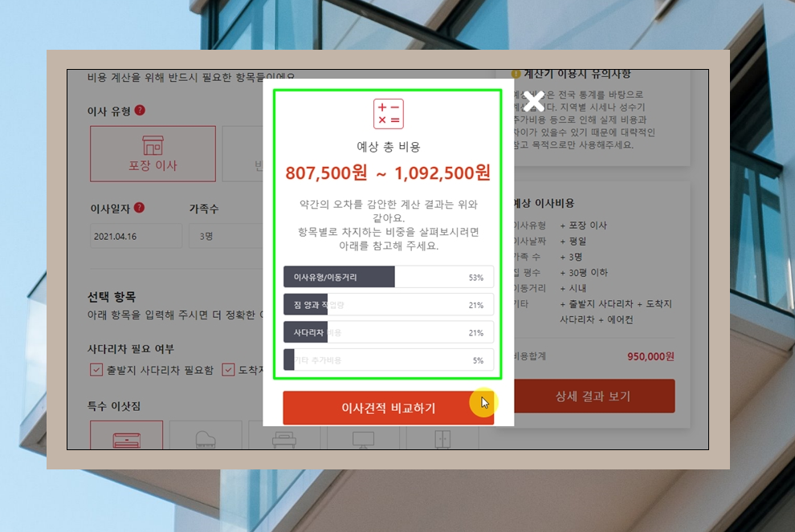
Task: Click the moving date field 2021.04.16
Action: click(136, 236)
